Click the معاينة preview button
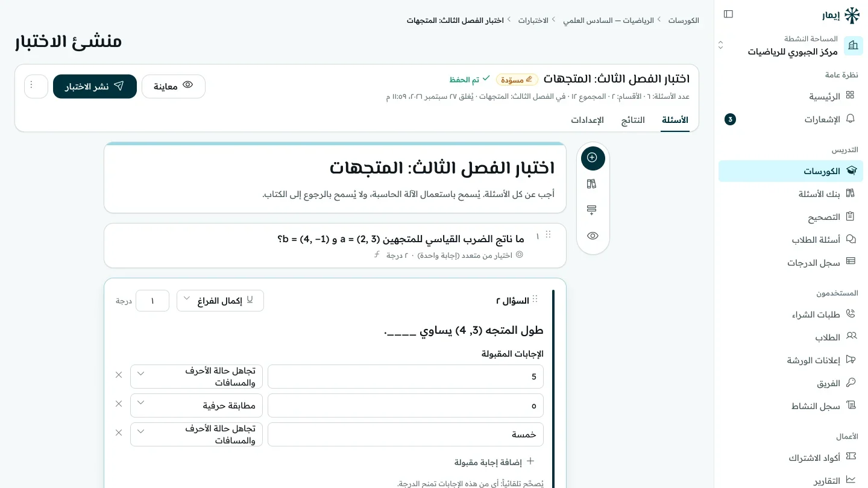Screen dimensions: 868x488 [x=174, y=86]
